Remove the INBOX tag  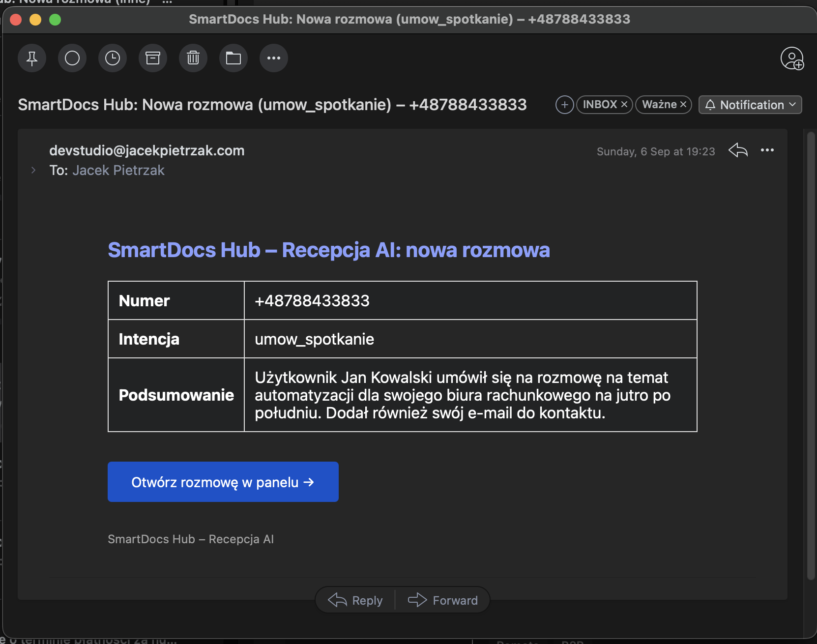tap(624, 105)
